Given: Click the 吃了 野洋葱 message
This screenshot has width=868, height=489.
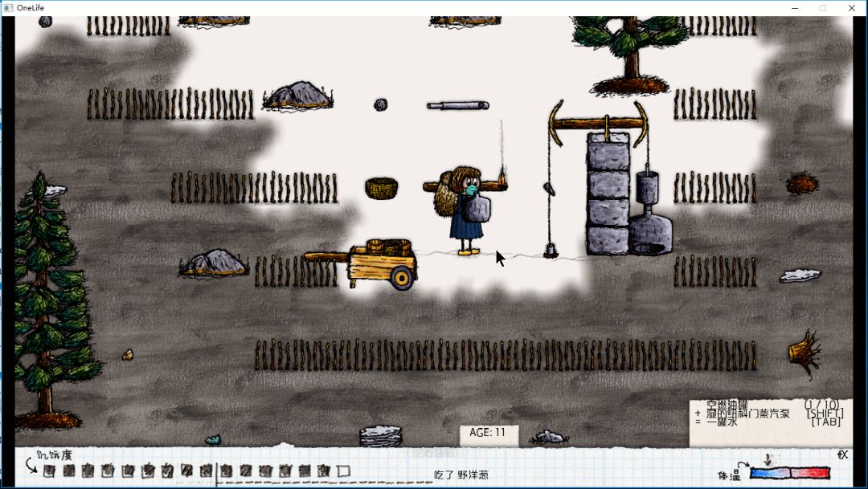Looking at the screenshot, I should coord(461,475).
